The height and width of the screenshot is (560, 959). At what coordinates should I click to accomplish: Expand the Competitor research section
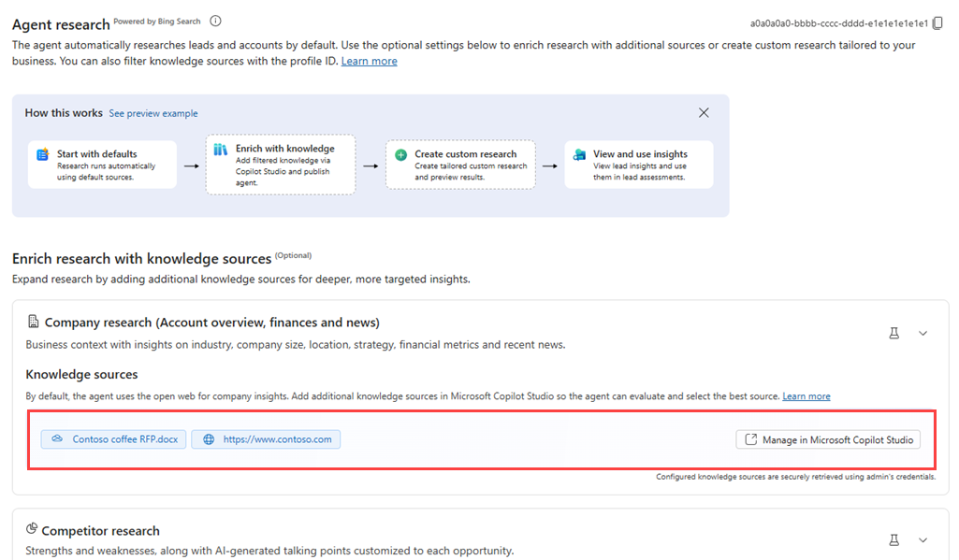click(x=923, y=539)
